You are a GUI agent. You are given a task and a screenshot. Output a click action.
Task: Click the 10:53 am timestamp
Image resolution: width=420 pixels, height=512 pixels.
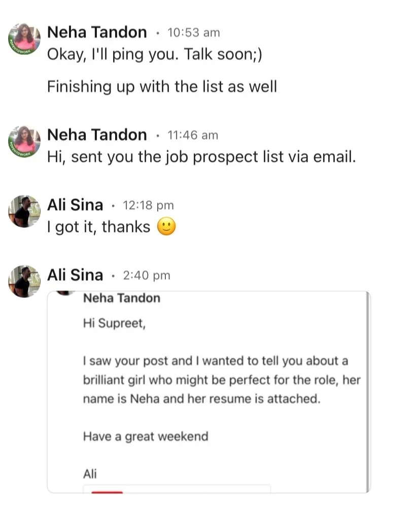click(x=193, y=33)
